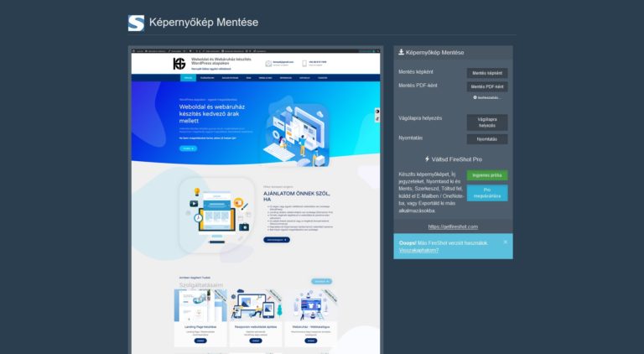Open the settings gear link under Mentés PDF-ként

(486, 98)
